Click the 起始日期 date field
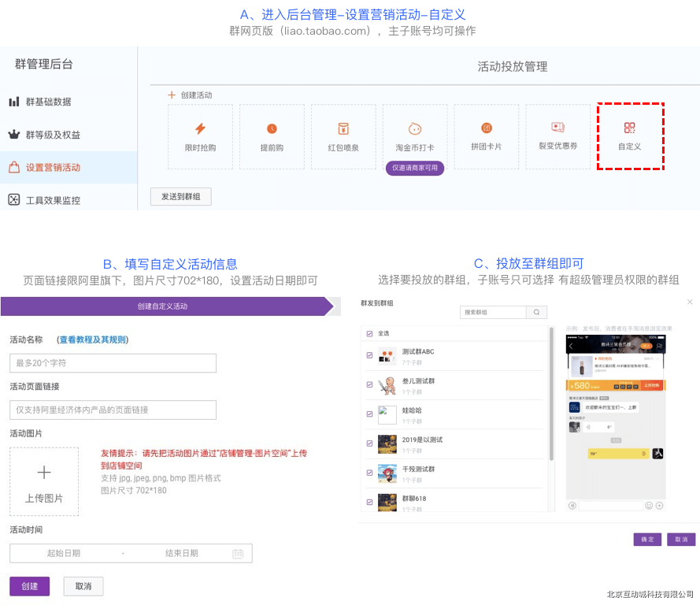The width and height of the screenshot is (700, 605). pos(64,553)
